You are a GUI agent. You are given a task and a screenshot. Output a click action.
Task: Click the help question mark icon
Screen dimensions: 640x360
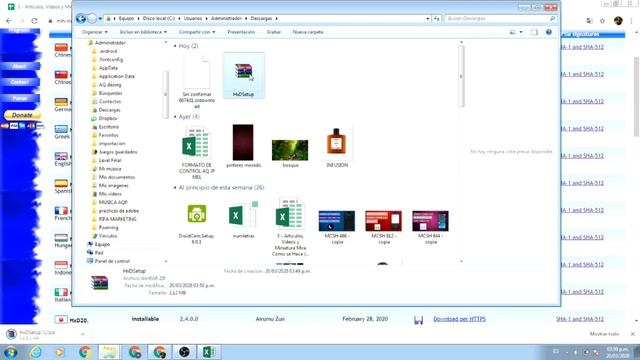(549, 32)
